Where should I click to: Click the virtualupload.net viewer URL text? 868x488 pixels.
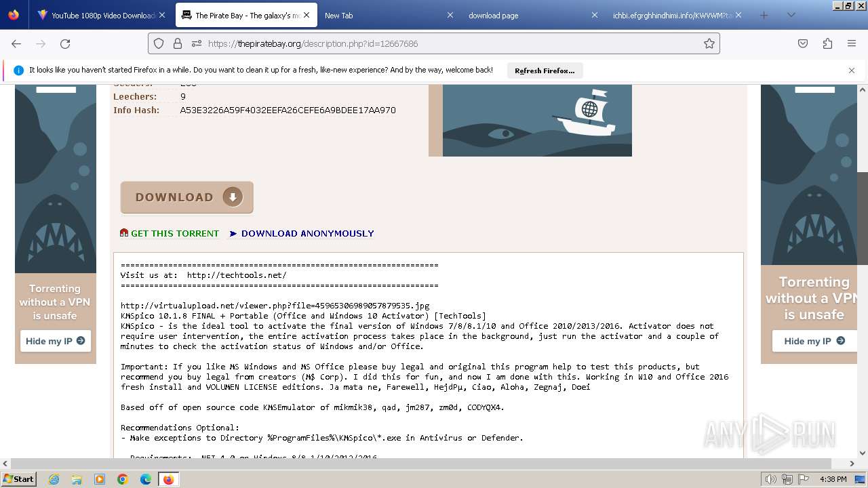(x=275, y=306)
